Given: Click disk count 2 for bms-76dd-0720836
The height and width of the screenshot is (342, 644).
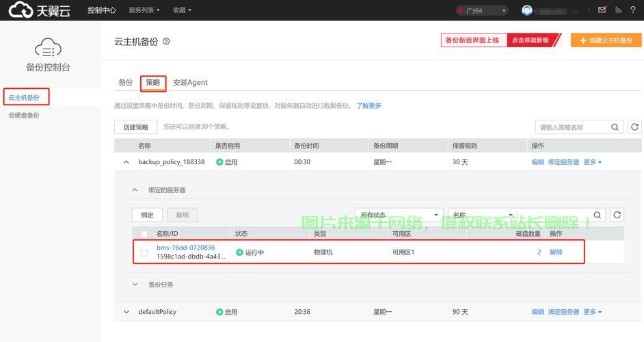Looking at the screenshot, I should click(539, 252).
